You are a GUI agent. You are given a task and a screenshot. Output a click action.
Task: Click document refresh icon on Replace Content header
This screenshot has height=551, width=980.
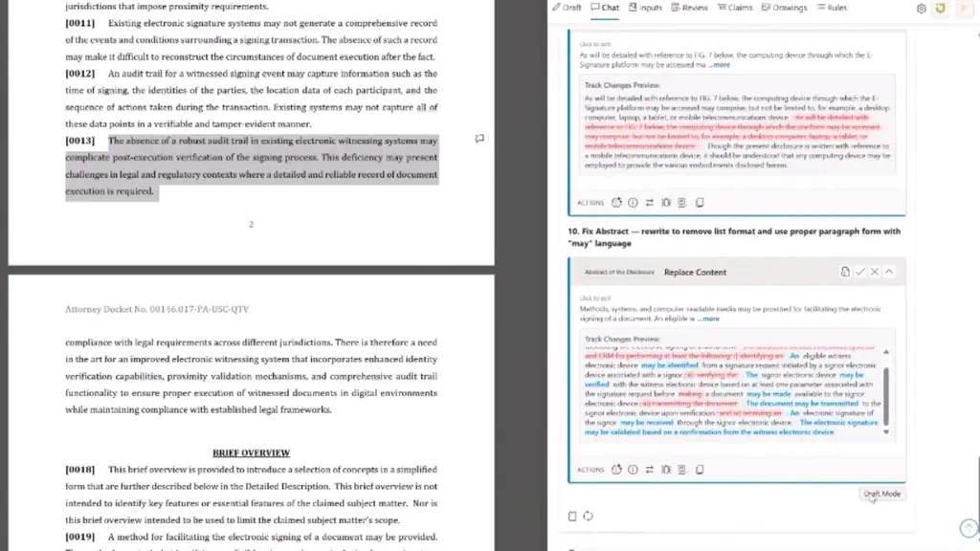click(845, 272)
